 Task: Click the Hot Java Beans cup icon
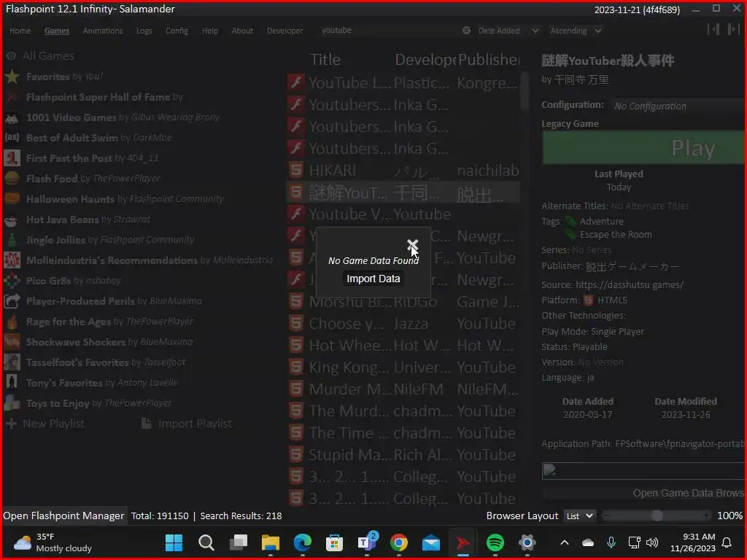[x=12, y=219]
